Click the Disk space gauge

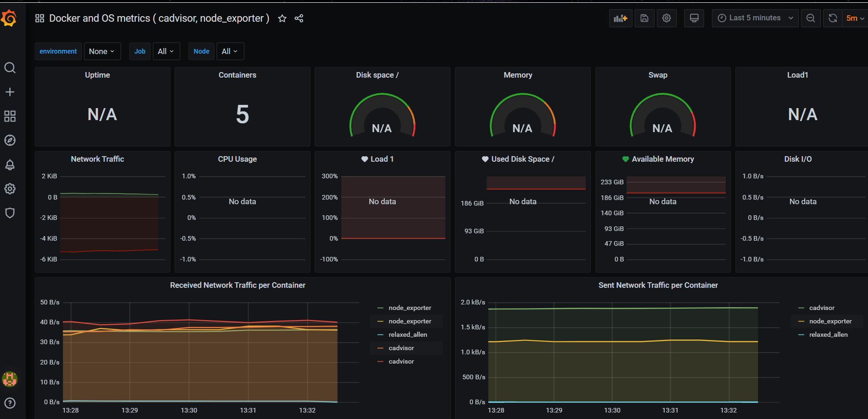382,115
